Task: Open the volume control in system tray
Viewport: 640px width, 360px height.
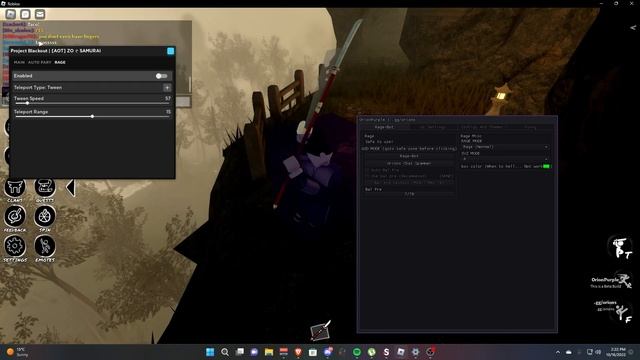Action: click(598, 352)
